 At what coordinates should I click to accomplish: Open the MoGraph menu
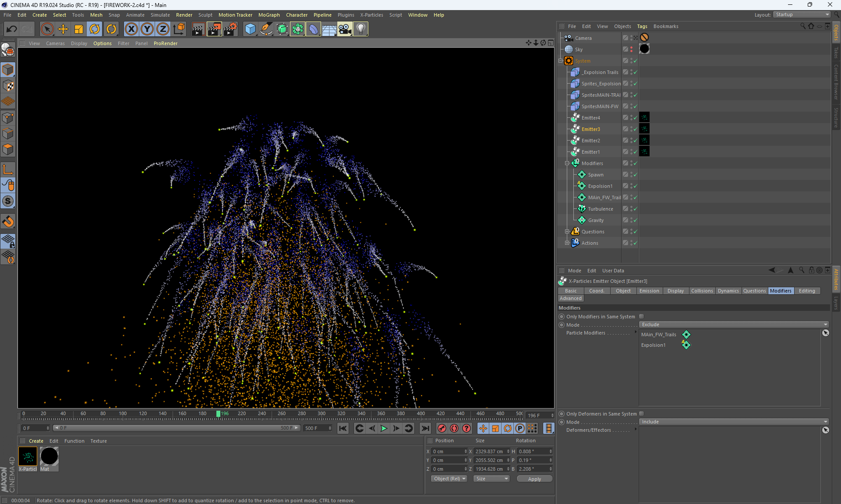click(x=269, y=15)
